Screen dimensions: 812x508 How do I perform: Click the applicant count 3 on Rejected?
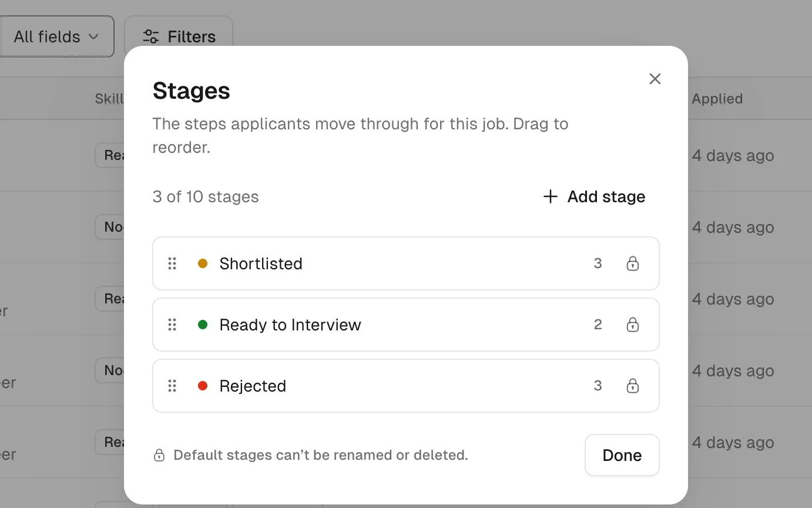pyautogui.click(x=598, y=386)
